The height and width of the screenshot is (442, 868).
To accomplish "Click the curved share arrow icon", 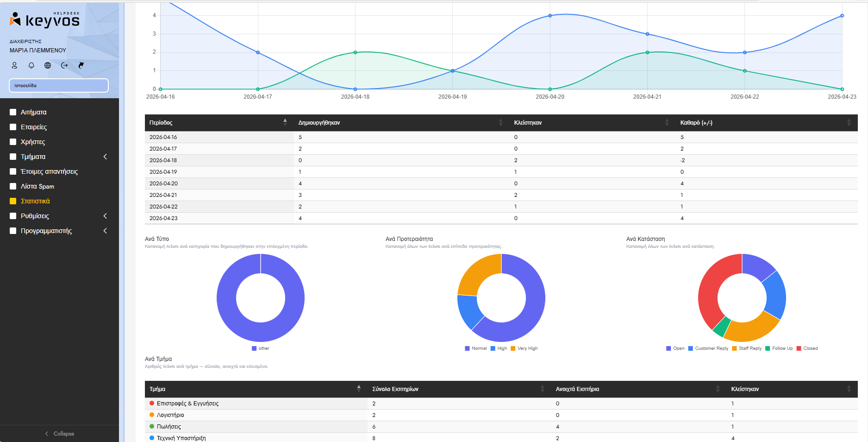I will (81, 65).
